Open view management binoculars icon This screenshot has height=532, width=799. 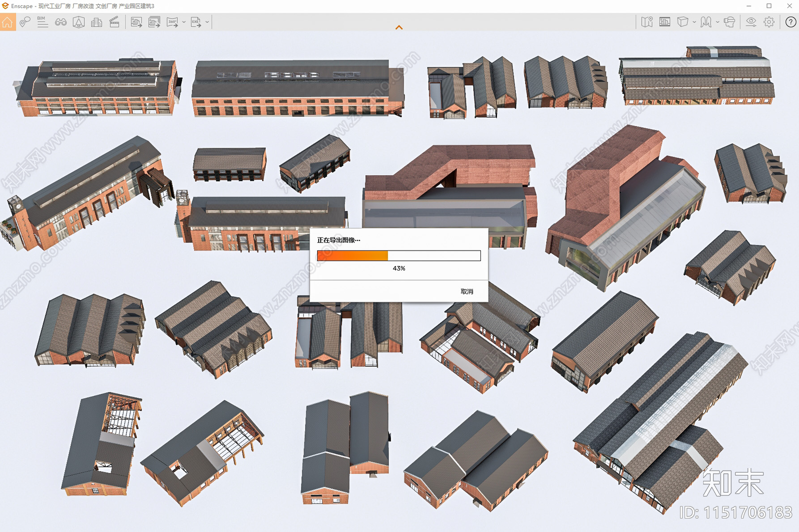click(61, 22)
